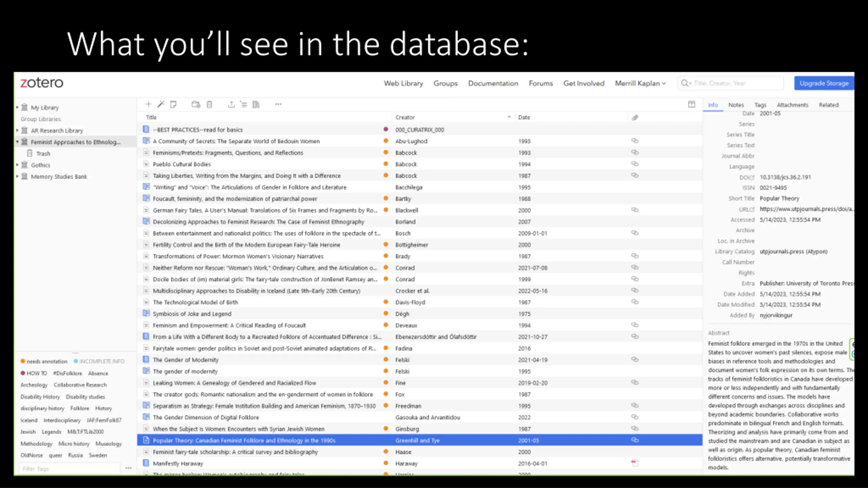The height and width of the screenshot is (488, 868).
Task: Click the Add by Identifier wand icon
Action: (x=161, y=104)
